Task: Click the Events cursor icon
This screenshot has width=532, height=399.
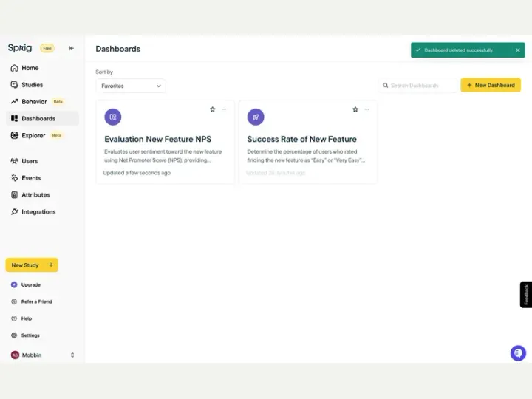Action: (14, 178)
